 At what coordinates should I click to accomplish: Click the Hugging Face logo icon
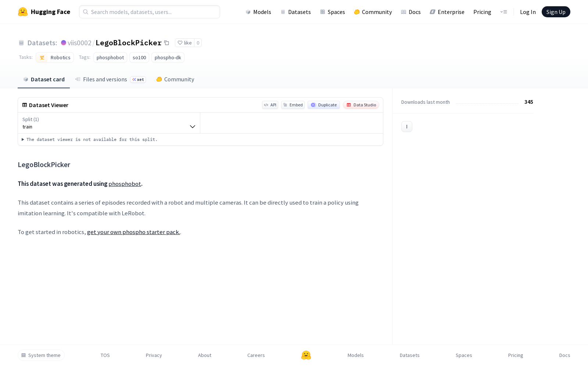[23, 12]
